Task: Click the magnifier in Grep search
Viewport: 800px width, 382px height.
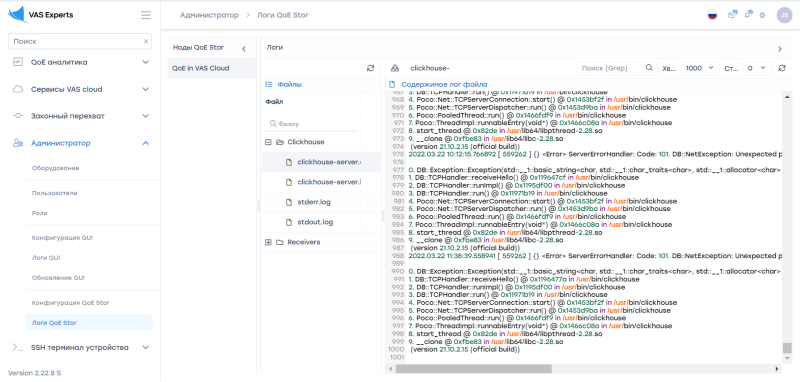Action: (649, 67)
